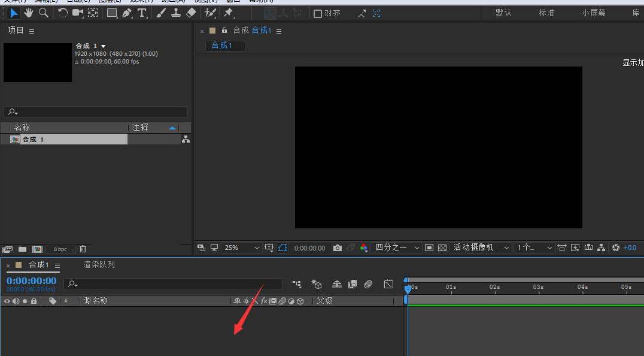Select the Rotation tool
The height and width of the screenshot is (356, 644).
click(x=62, y=13)
